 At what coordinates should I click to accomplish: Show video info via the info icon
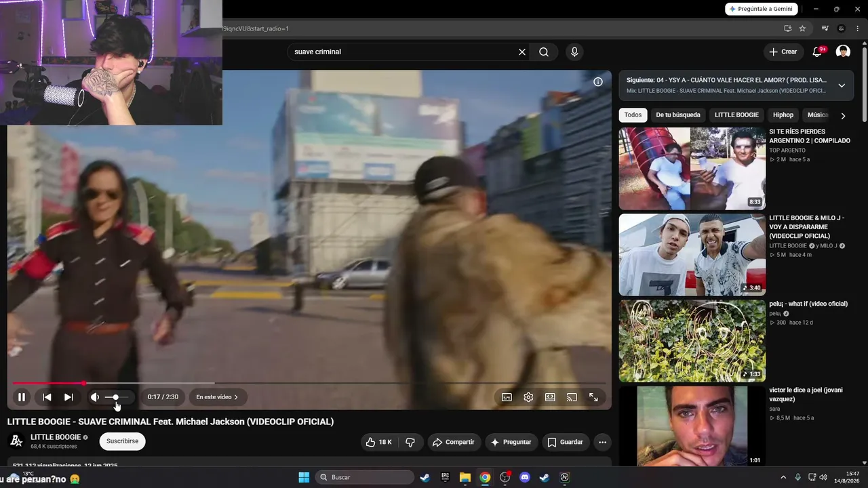pyautogui.click(x=598, y=82)
